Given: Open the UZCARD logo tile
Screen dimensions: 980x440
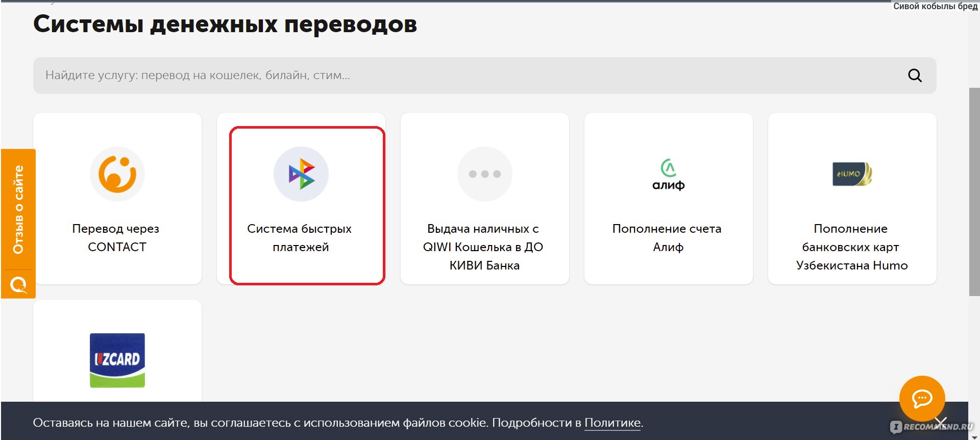Looking at the screenshot, I should [117, 360].
